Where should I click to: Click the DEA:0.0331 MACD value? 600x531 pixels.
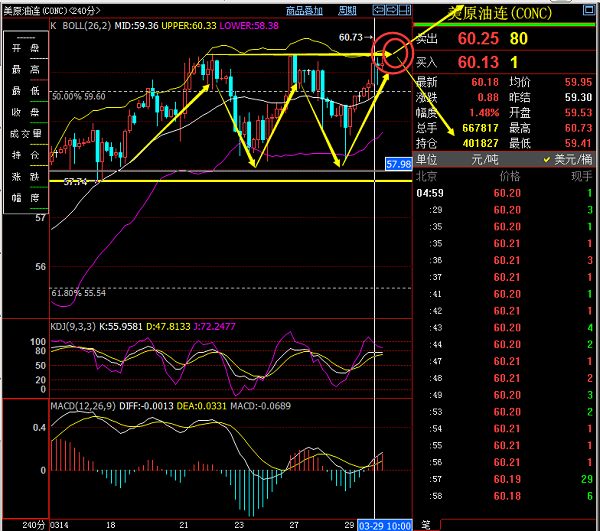201,406
